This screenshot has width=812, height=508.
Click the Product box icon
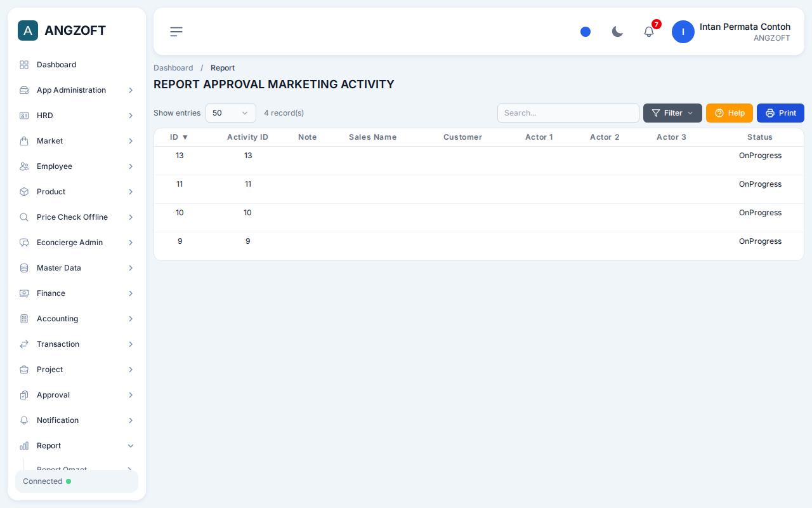point(24,192)
